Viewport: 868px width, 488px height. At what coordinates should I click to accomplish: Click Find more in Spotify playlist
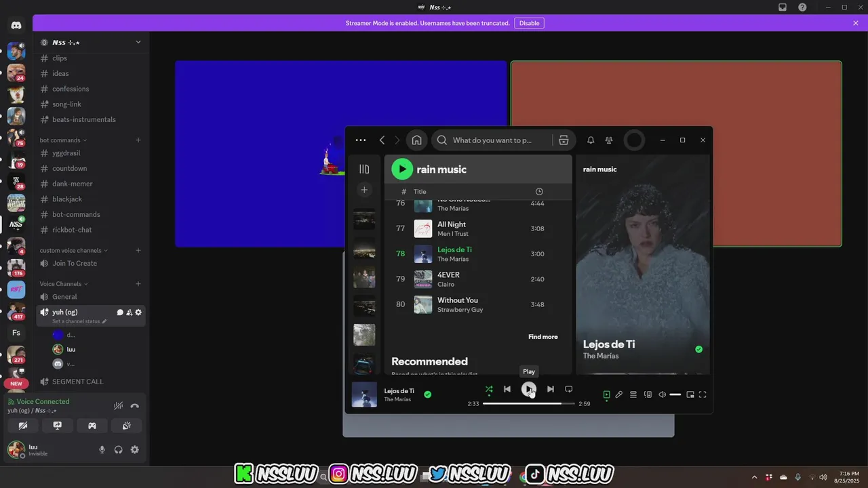pos(543,337)
